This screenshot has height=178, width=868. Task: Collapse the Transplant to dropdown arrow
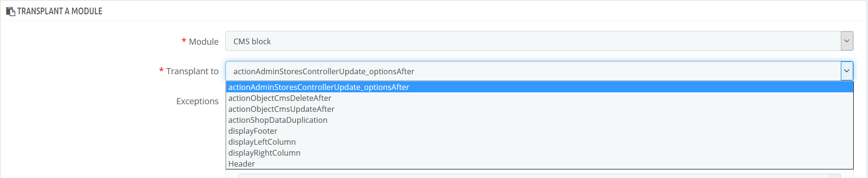(x=847, y=71)
